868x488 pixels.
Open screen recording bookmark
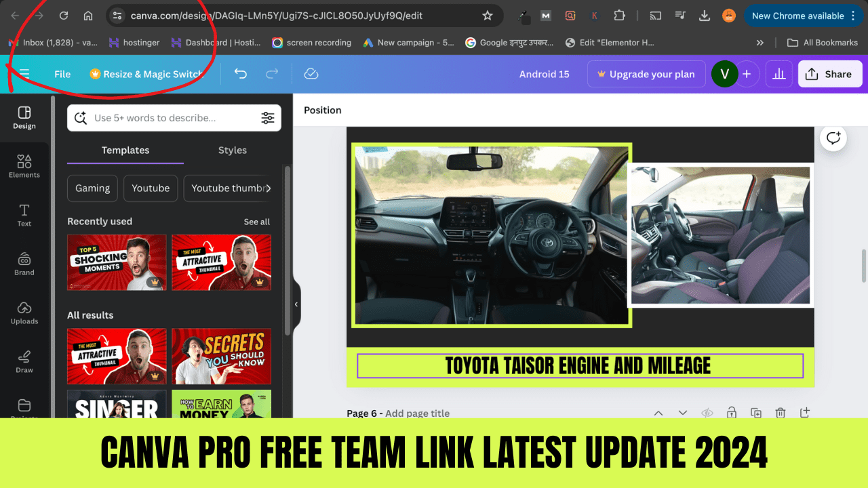point(312,43)
